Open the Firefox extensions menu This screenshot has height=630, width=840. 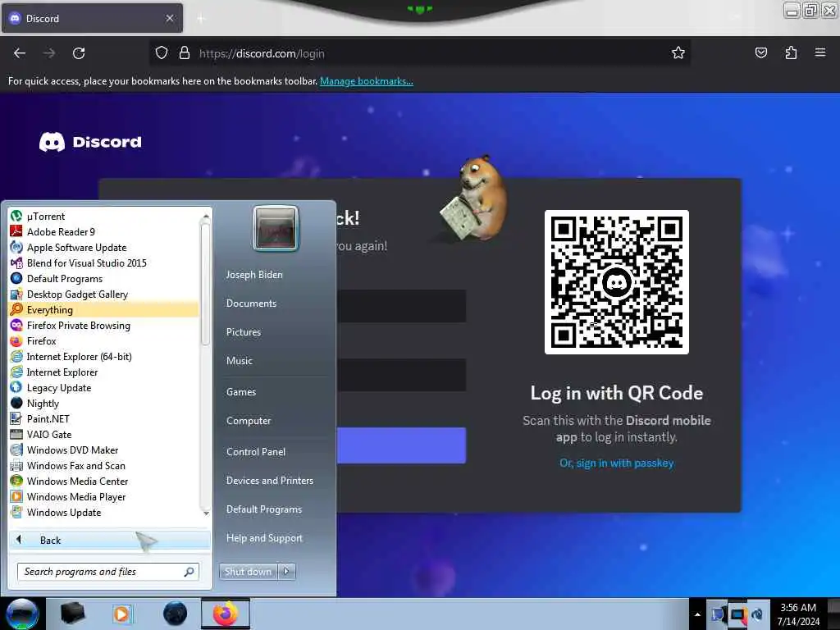point(791,52)
